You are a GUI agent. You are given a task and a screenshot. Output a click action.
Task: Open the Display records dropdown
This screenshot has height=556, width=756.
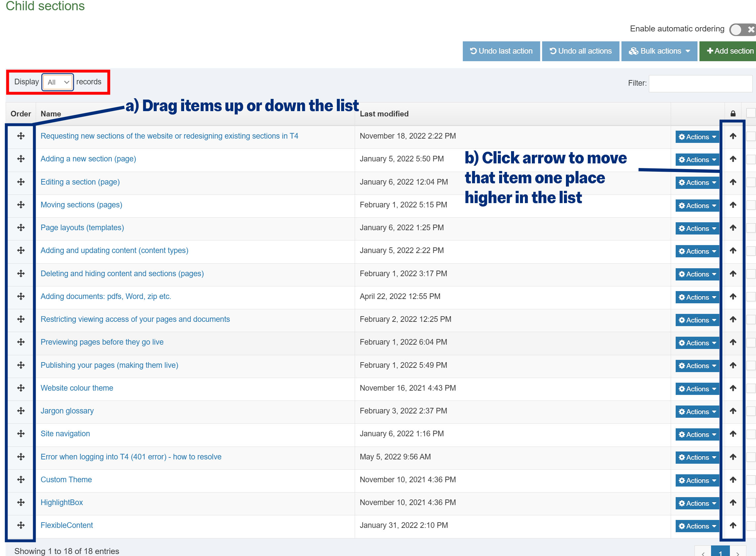pos(58,82)
